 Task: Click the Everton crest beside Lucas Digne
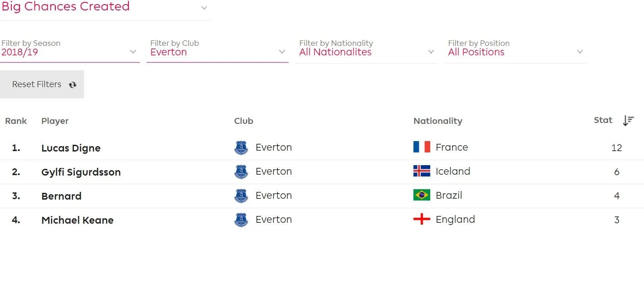[x=241, y=148]
